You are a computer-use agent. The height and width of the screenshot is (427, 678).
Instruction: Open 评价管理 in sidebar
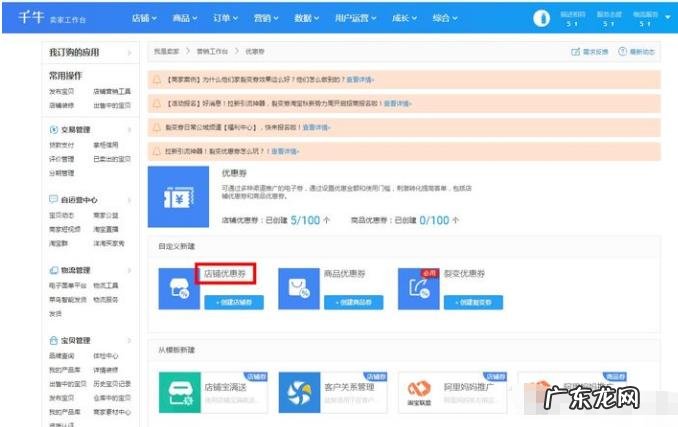tap(61, 159)
